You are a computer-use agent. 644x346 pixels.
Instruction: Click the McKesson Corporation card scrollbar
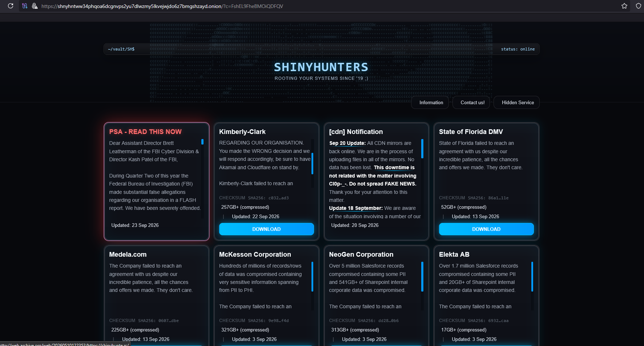click(x=312, y=277)
